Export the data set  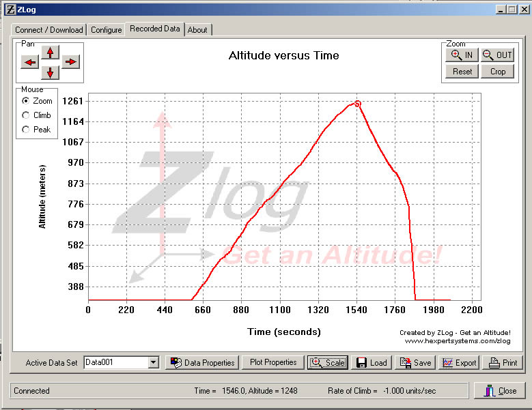[459, 363]
